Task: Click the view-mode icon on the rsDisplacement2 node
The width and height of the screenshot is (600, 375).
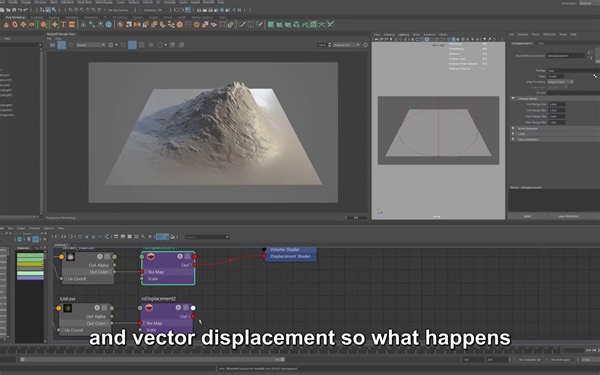Action: tap(186, 308)
